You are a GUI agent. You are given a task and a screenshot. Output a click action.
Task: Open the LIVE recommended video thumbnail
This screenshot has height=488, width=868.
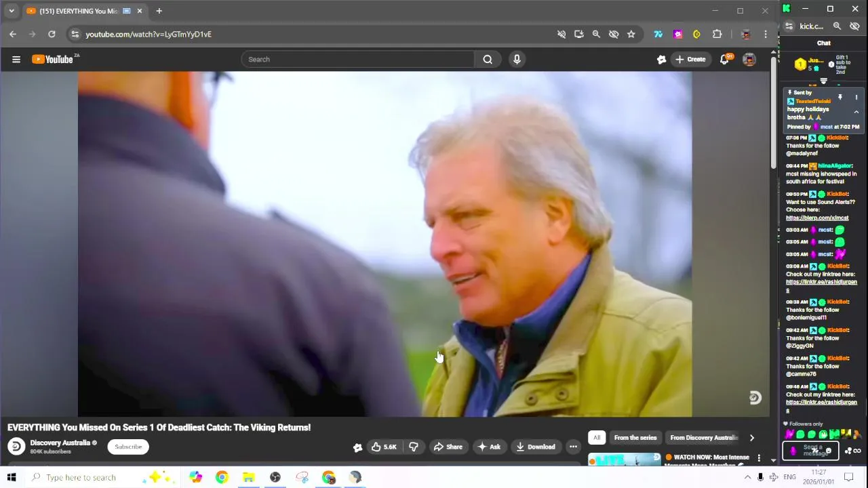click(624, 460)
